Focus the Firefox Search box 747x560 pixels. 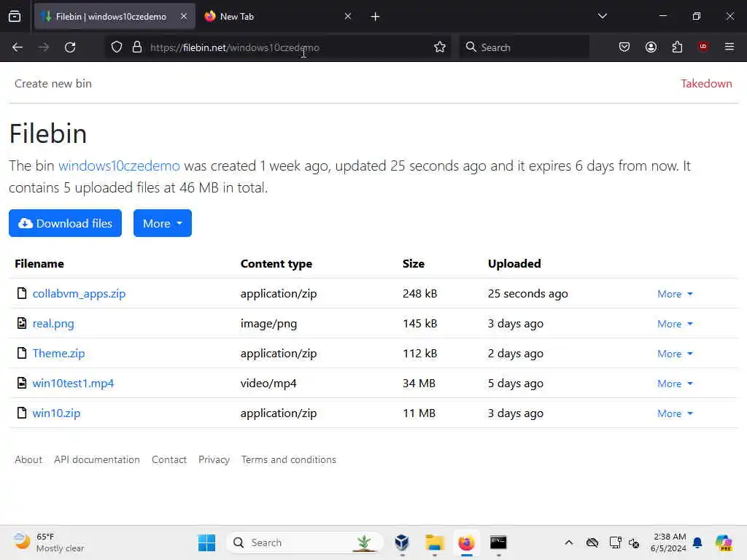click(524, 47)
